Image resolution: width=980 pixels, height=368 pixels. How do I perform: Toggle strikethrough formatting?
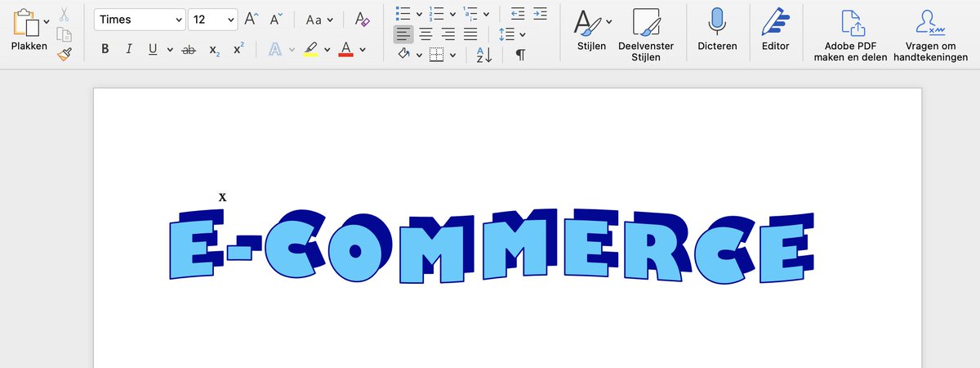[x=189, y=50]
